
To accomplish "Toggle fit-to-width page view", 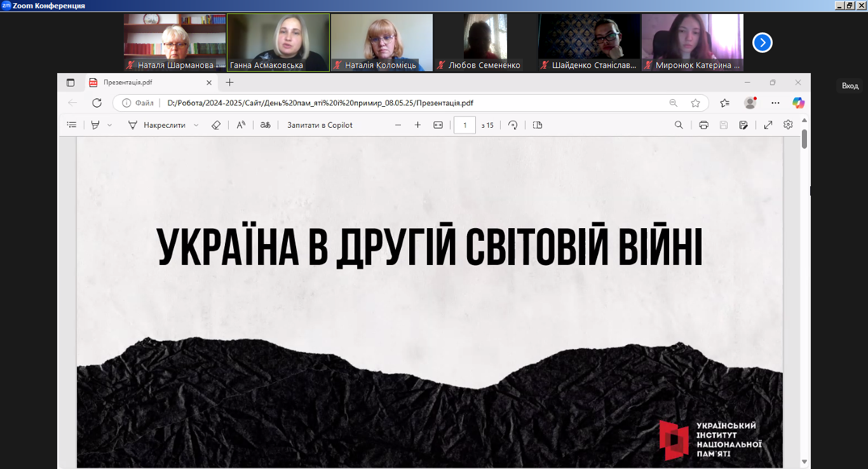I will click(x=438, y=125).
